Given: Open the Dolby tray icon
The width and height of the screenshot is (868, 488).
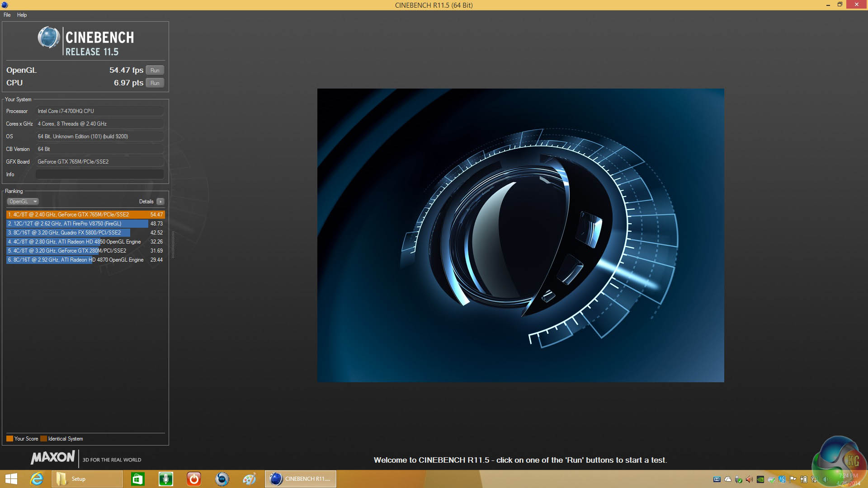Looking at the screenshot, I should point(717,479).
